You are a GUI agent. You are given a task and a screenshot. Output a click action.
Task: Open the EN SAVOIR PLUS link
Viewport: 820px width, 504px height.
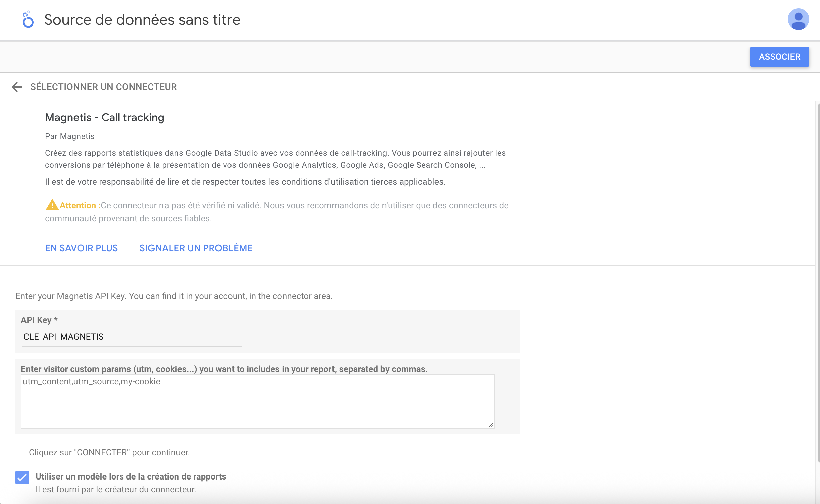click(81, 248)
